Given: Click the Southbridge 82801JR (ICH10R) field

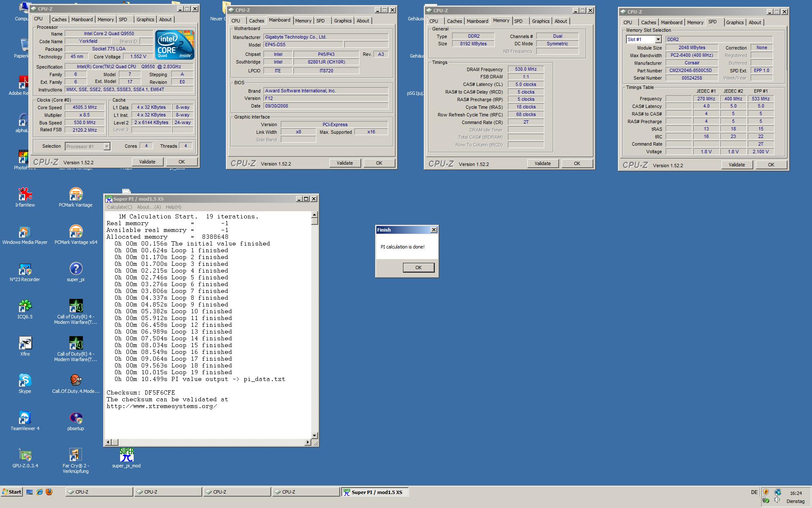Looking at the screenshot, I should [x=326, y=62].
